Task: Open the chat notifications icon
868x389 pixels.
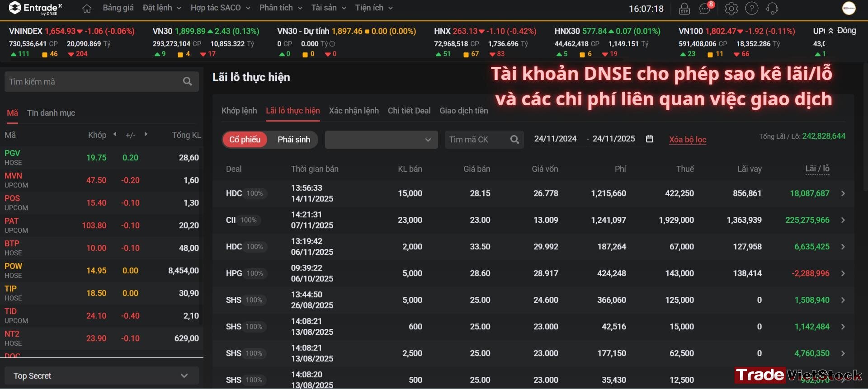Action: click(705, 9)
